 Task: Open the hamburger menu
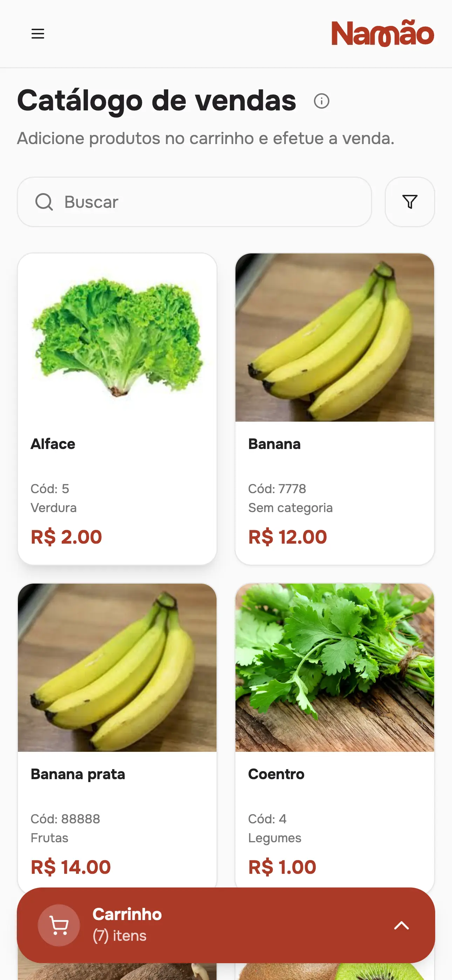[x=38, y=34]
